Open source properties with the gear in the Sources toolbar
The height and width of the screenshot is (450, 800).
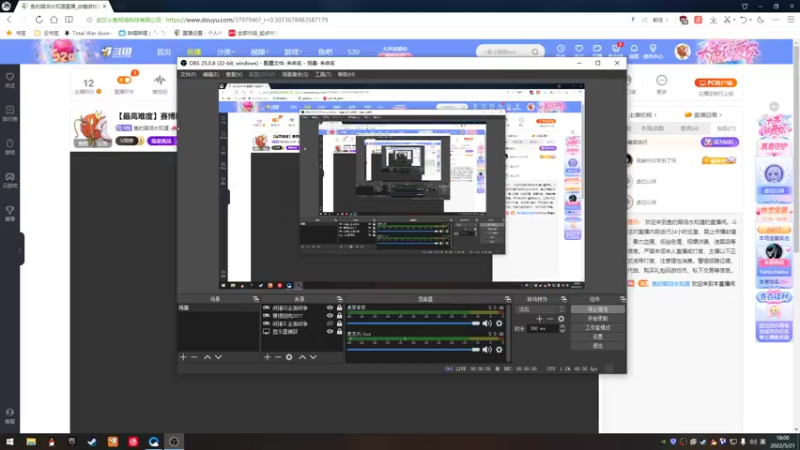[289, 357]
